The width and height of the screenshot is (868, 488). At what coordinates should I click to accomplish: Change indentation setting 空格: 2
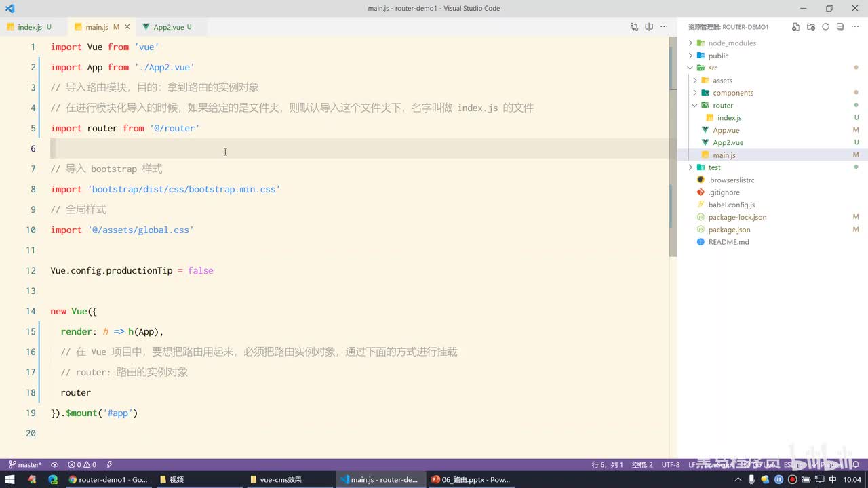(642, 465)
